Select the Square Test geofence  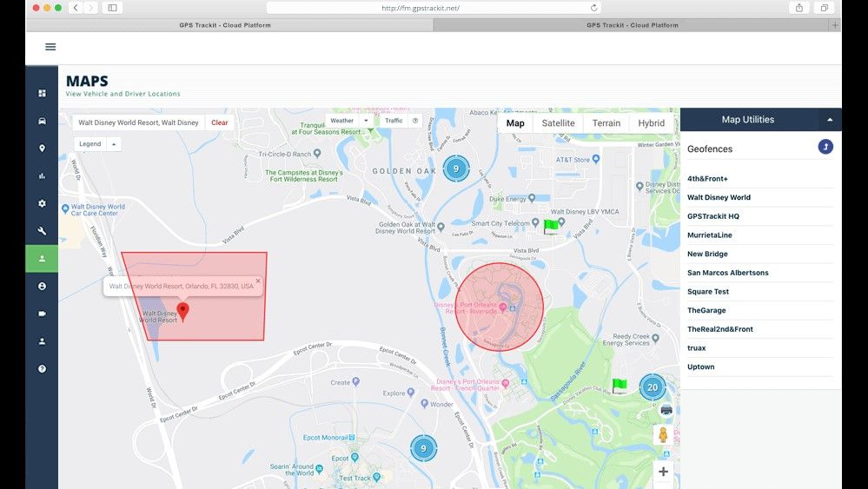[x=760, y=292]
